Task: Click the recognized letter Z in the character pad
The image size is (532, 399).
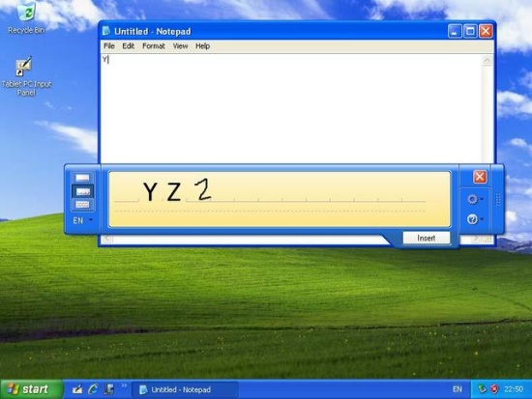Action: 173,192
